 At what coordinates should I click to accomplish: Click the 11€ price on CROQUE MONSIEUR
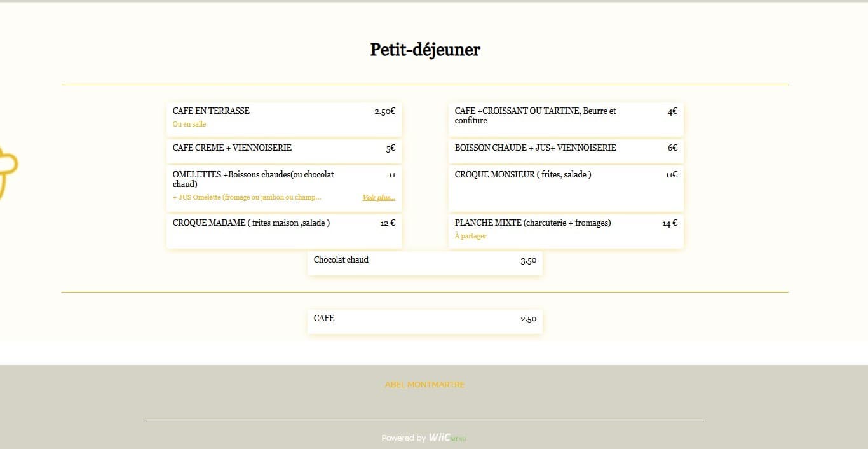672,174
